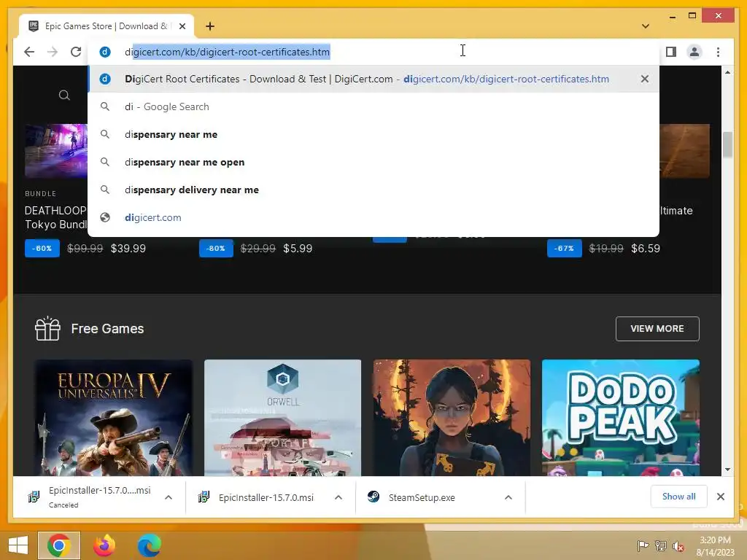Expand SteamSetup.exe download options
Screen dimensions: 747x560
pos(508,497)
